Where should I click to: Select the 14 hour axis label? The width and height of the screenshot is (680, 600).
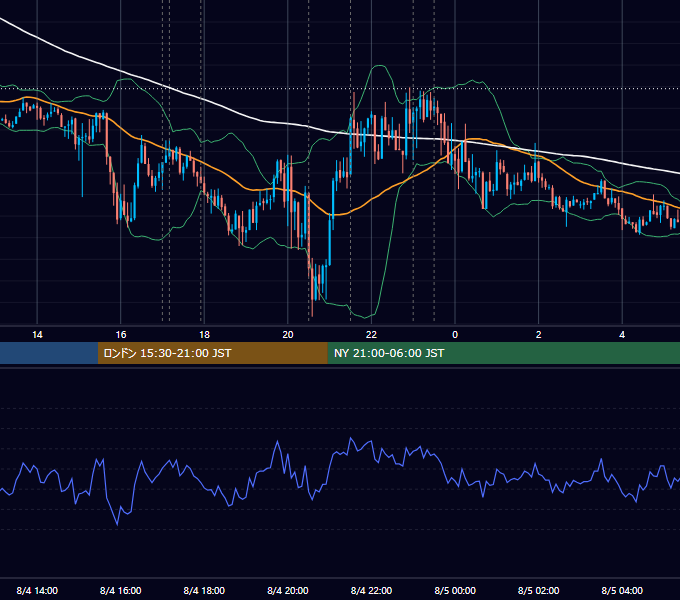coord(37,335)
